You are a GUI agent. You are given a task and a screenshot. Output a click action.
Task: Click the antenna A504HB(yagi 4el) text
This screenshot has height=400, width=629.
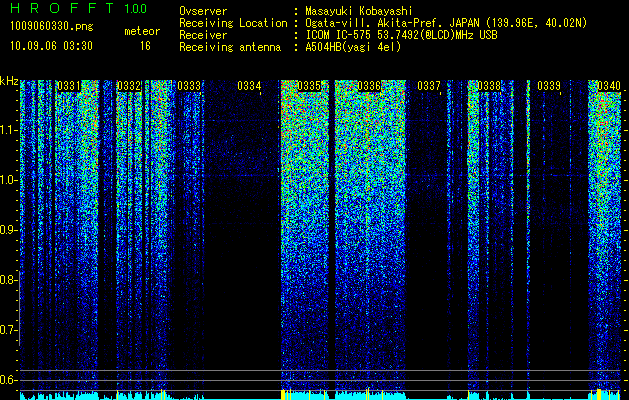(353, 47)
